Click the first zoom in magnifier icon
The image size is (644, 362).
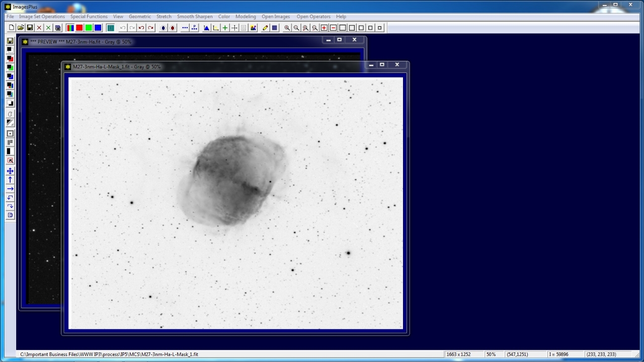[x=287, y=28]
